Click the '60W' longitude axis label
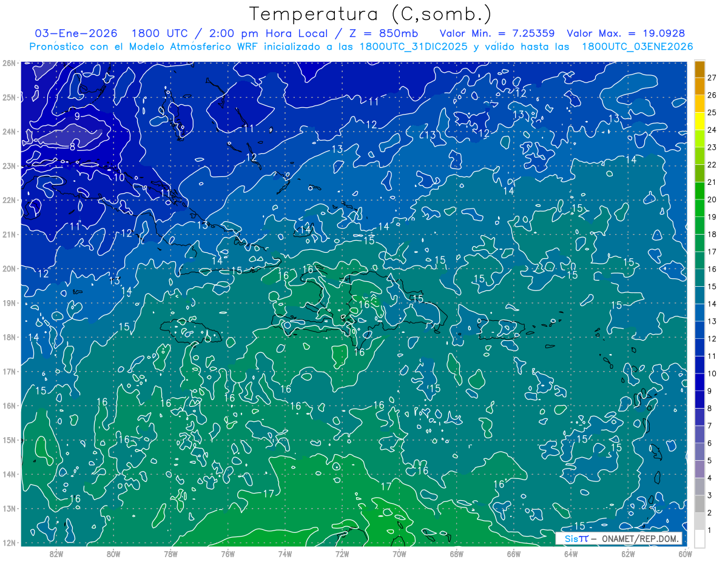 (x=685, y=554)
